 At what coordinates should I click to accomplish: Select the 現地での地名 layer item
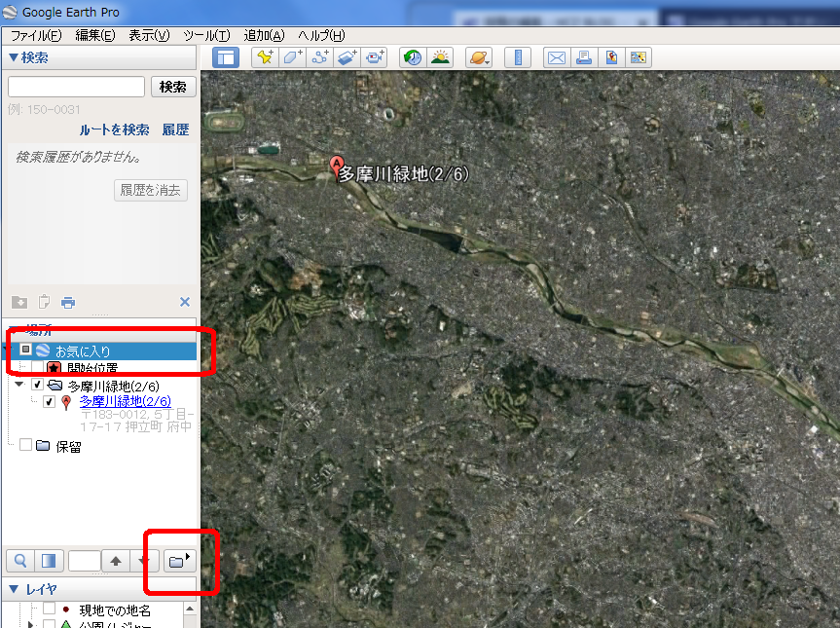[x=115, y=610]
